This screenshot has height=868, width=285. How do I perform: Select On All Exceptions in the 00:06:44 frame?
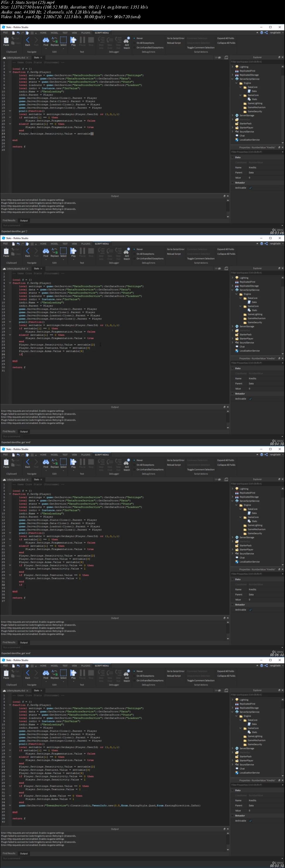point(134,465)
